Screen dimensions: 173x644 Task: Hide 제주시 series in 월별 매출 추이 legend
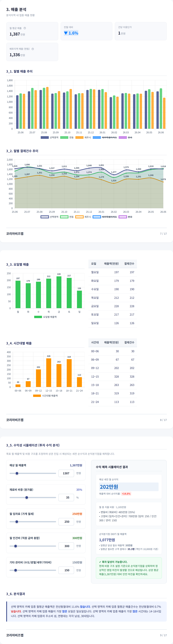click(83, 137)
